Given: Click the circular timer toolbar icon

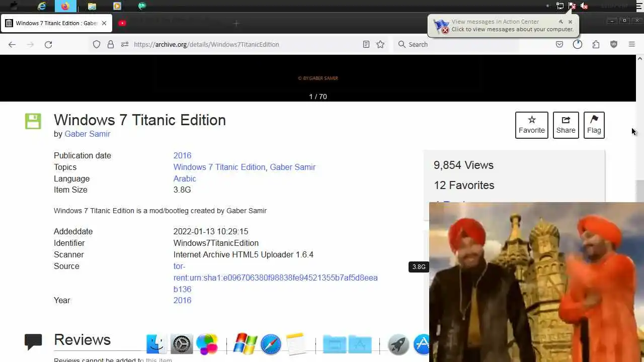Looking at the screenshot, I should tap(578, 44).
